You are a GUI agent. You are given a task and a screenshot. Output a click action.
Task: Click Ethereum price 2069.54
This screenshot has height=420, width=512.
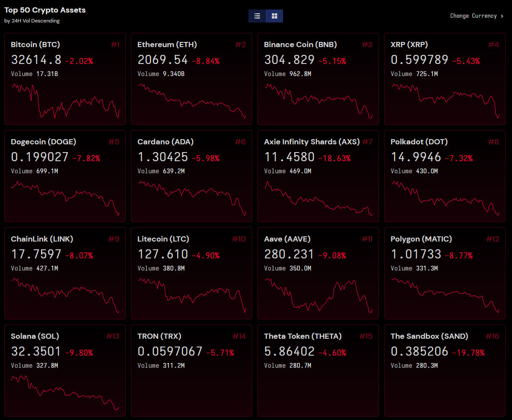point(162,60)
